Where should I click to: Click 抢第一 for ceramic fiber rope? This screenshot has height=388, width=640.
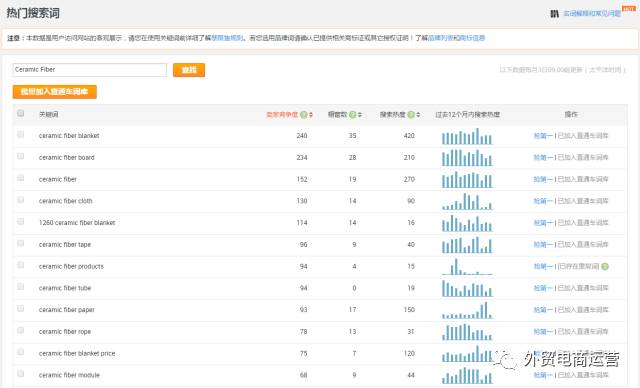pyautogui.click(x=543, y=332)
